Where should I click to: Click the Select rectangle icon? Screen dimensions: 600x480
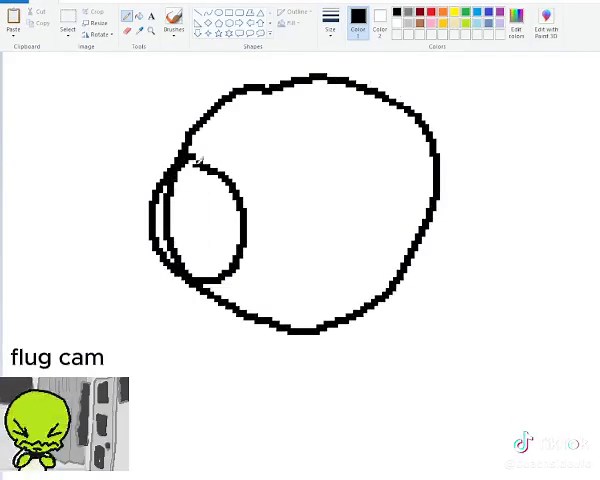[x=68, y=16]
